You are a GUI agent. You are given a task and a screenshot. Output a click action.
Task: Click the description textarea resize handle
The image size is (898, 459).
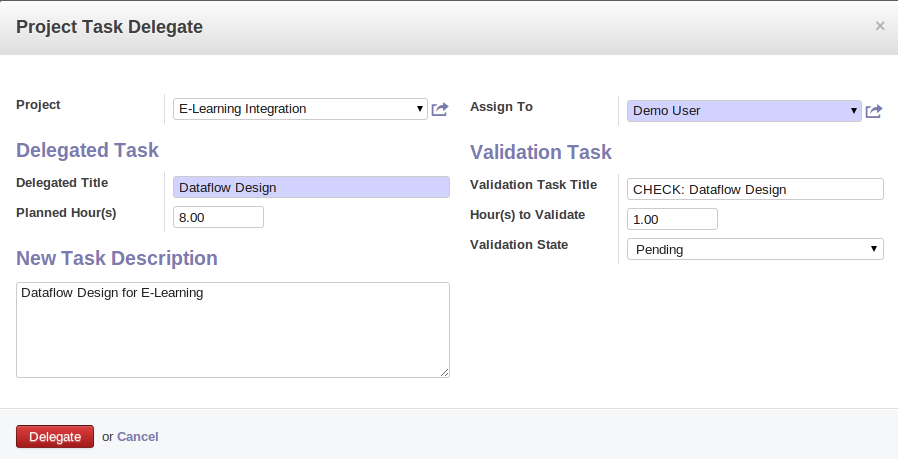tap(444, 372)
